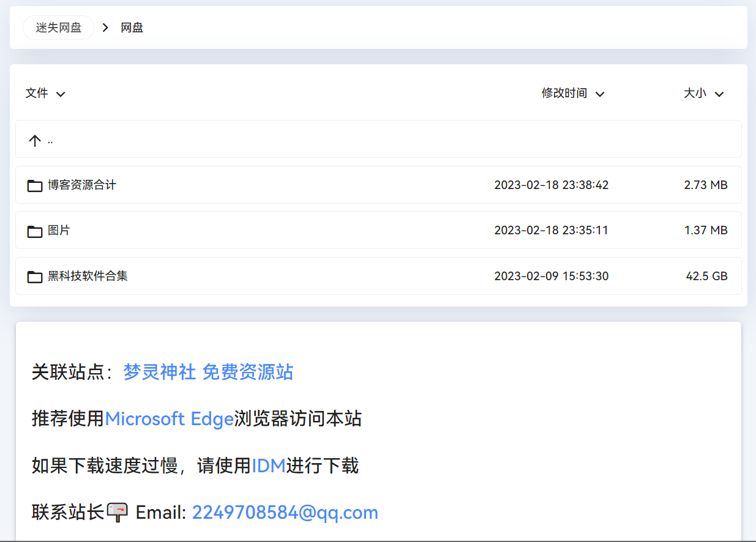Click the 2249708584@qq.com email link
Screen dimensions: 756x542
point(285,512)
